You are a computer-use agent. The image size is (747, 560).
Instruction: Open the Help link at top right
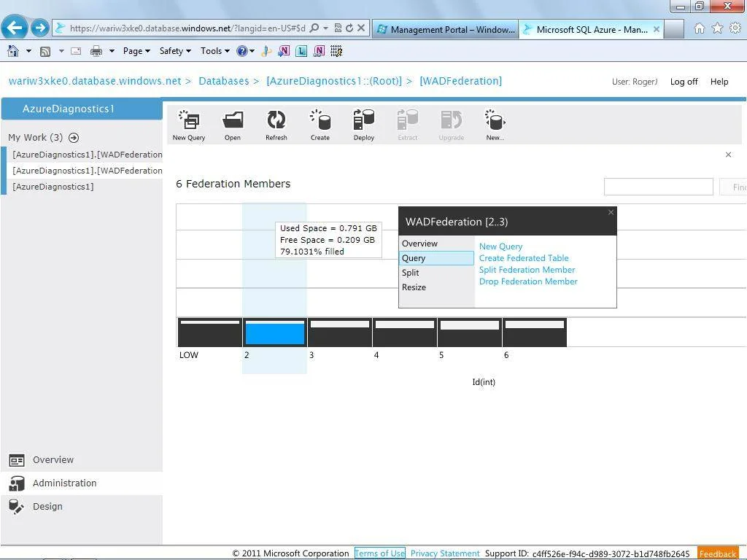tap(719, 82)
